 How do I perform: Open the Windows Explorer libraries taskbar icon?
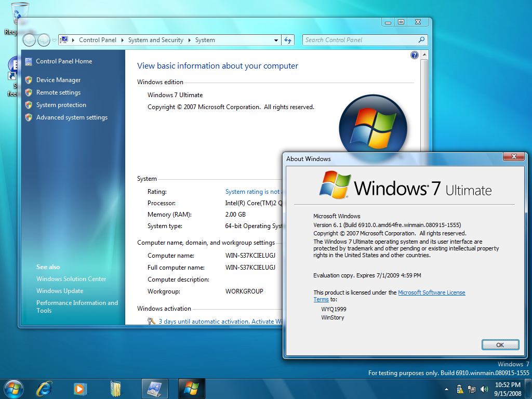(x=115, y=388)
